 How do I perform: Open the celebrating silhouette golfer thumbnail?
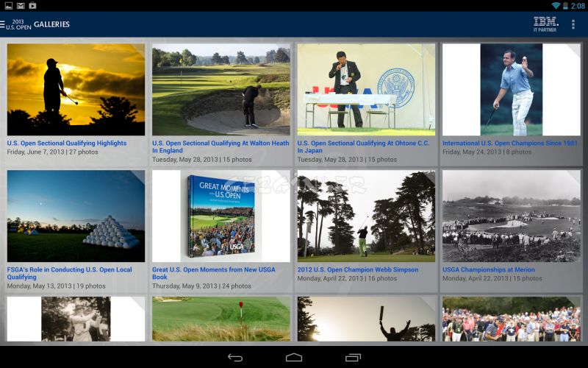click(x=366, y=319)
